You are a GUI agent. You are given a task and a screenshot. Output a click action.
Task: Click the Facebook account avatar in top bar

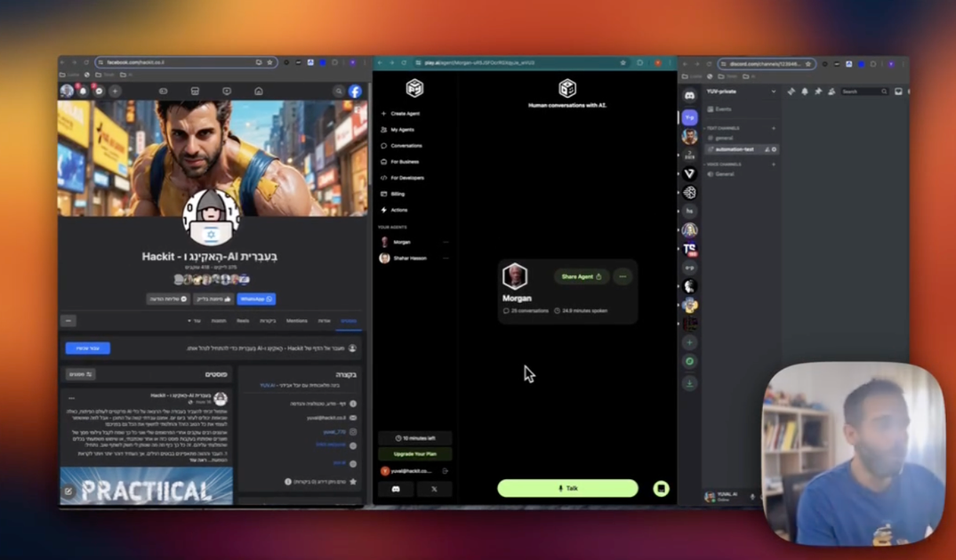[x=67, y=92]
